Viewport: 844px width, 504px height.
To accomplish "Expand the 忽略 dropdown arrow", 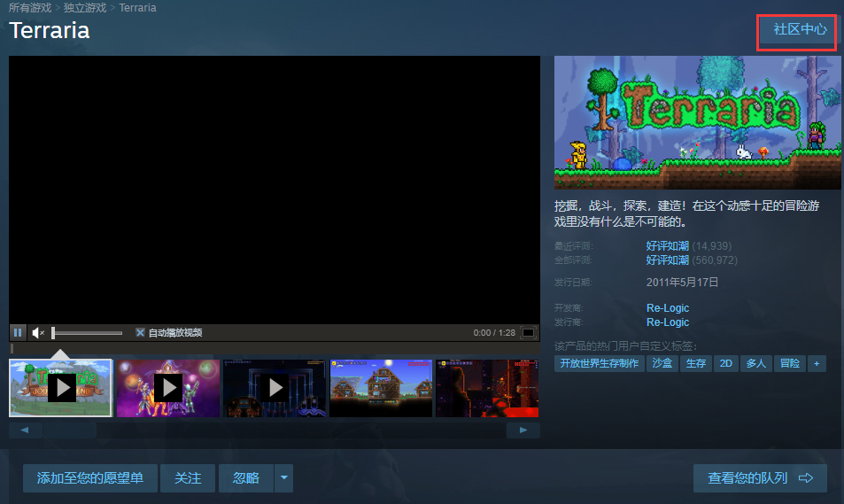I will click(x=284, y=478).
